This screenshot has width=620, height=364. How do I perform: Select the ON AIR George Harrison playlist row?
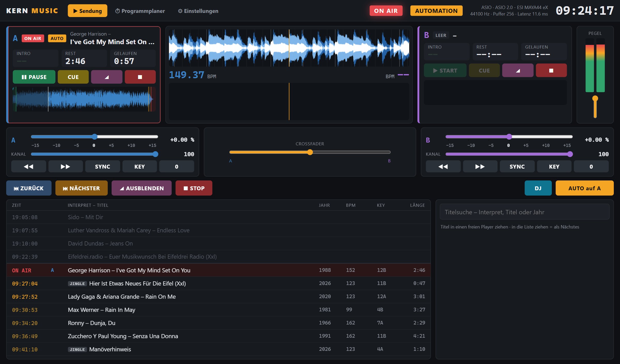coord(219,270)
